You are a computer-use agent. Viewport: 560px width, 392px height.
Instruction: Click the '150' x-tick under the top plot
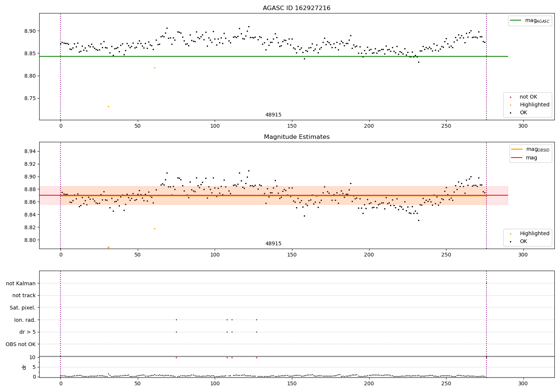[x=292, y=126]
